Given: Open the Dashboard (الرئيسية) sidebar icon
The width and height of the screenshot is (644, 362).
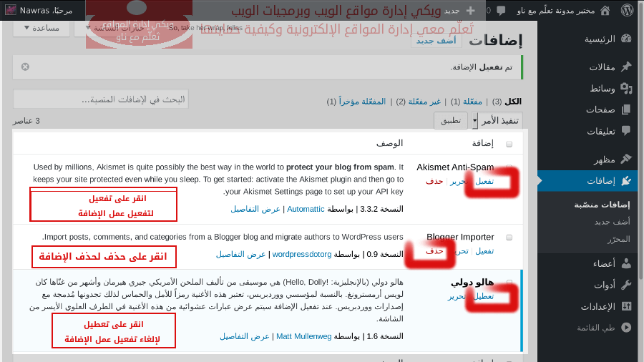Looking at the screenshot, I should (x=626, y=39).
